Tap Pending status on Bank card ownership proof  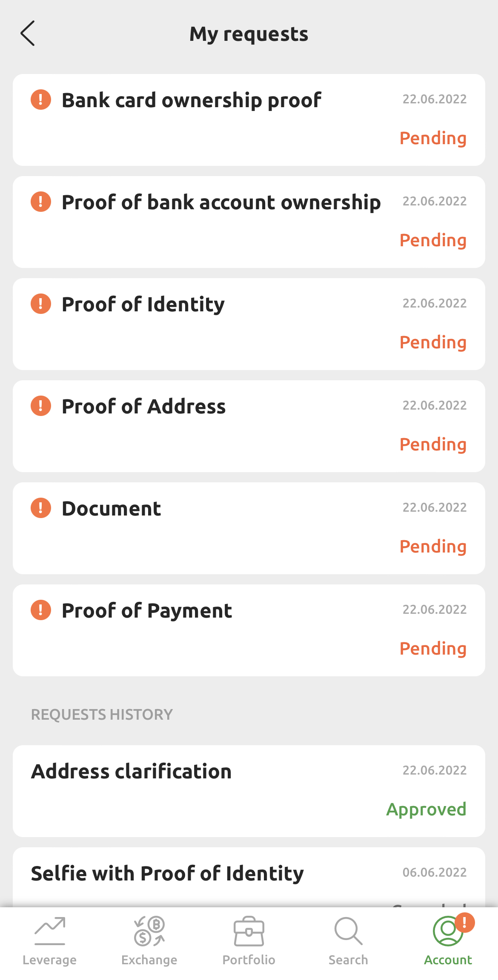[x=433, y=138]
